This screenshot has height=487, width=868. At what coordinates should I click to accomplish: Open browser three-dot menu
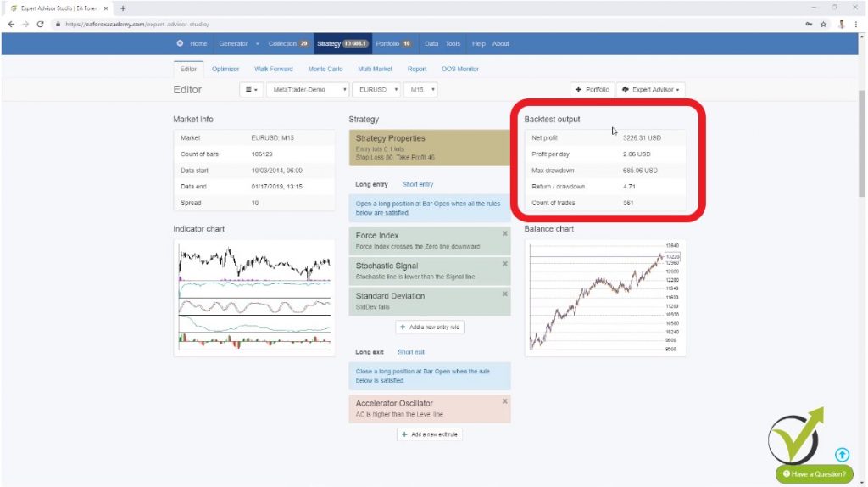856,25
